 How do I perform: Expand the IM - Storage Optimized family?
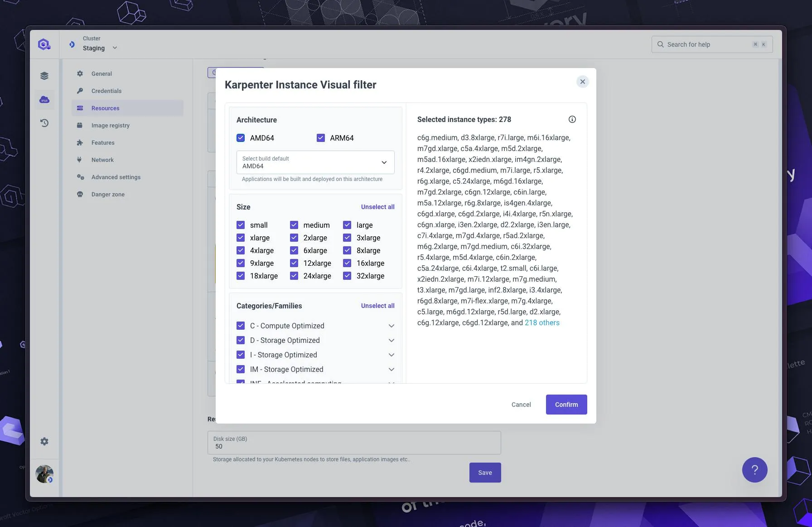pos(391,369)
